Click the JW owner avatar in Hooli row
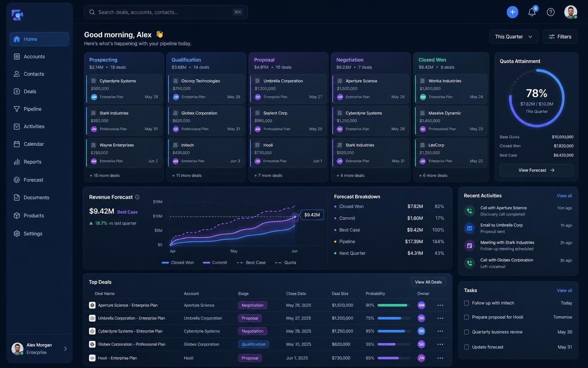 coord(421,358)
